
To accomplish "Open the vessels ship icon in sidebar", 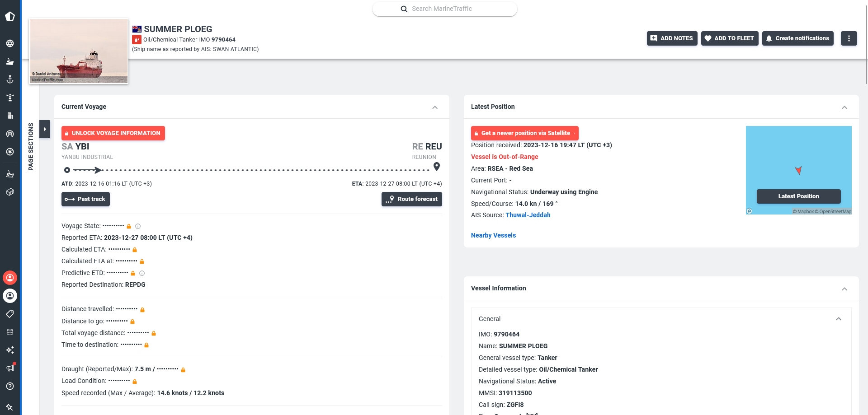I will tap(10, 61).
